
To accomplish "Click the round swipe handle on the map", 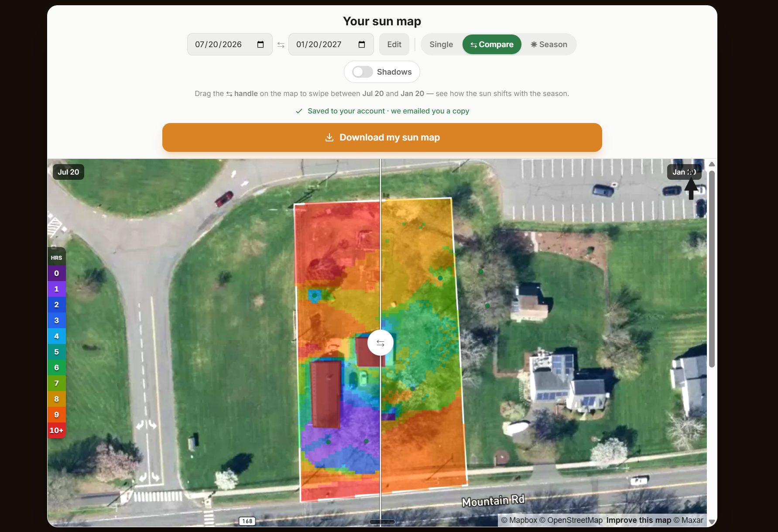I will click(380, 343).
